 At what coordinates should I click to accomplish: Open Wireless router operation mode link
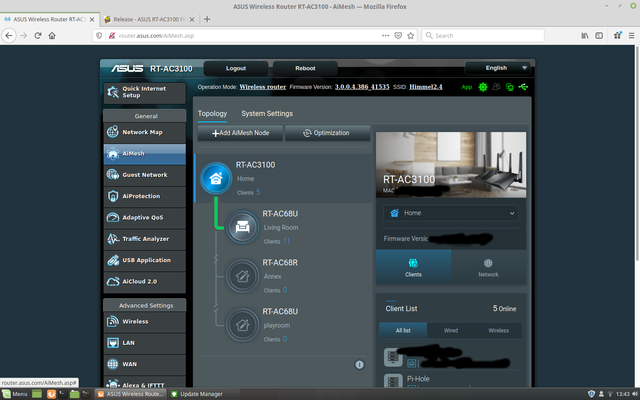click(262, 87)
